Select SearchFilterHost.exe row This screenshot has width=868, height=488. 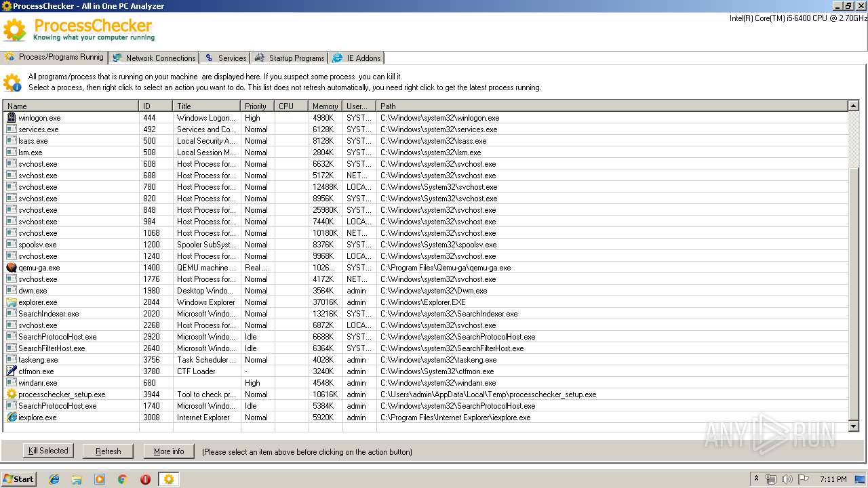(x=425, y=348)
